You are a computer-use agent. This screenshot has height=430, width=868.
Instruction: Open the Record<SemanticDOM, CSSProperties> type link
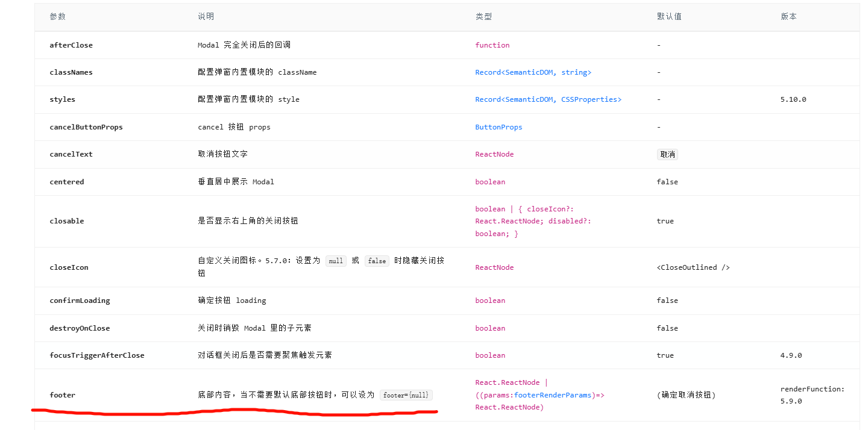pos(548,99)
